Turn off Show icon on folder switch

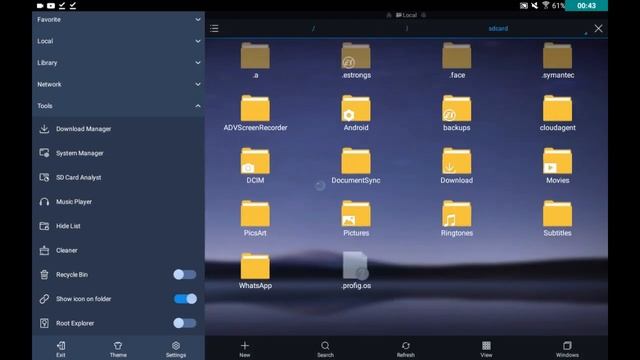coord(185,299)
